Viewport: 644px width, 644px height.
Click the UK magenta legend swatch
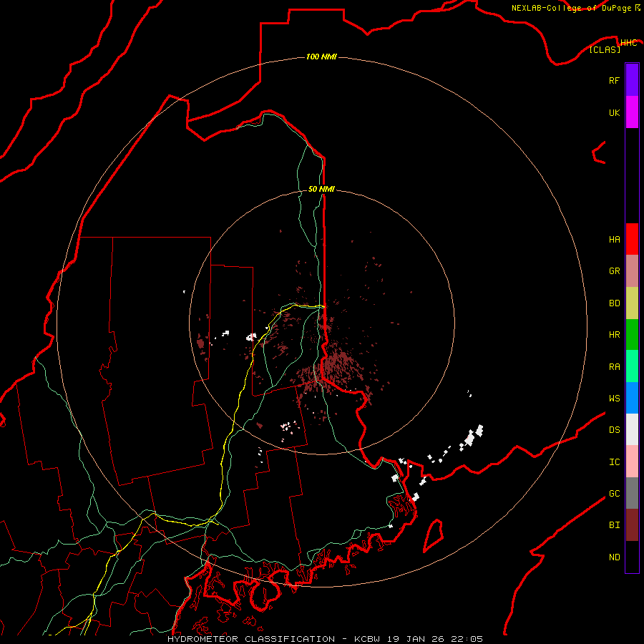coord(632,112)
